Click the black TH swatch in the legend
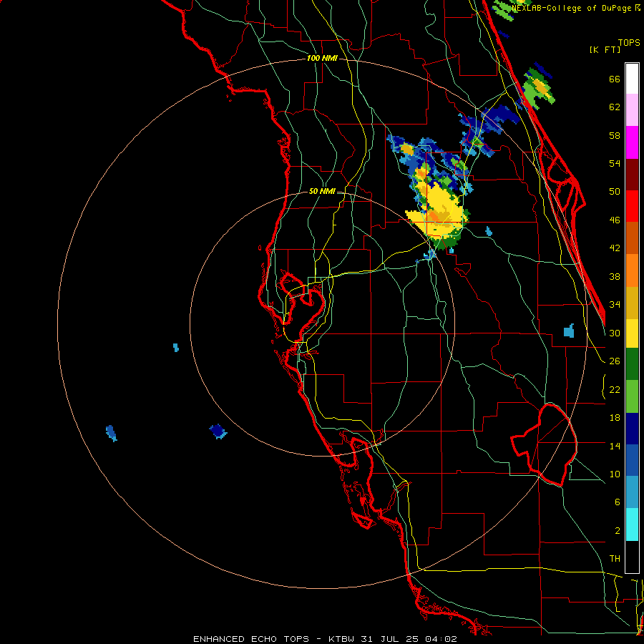Image resolution: width=644 pixels, height=644 pixels. click(632, 557)
